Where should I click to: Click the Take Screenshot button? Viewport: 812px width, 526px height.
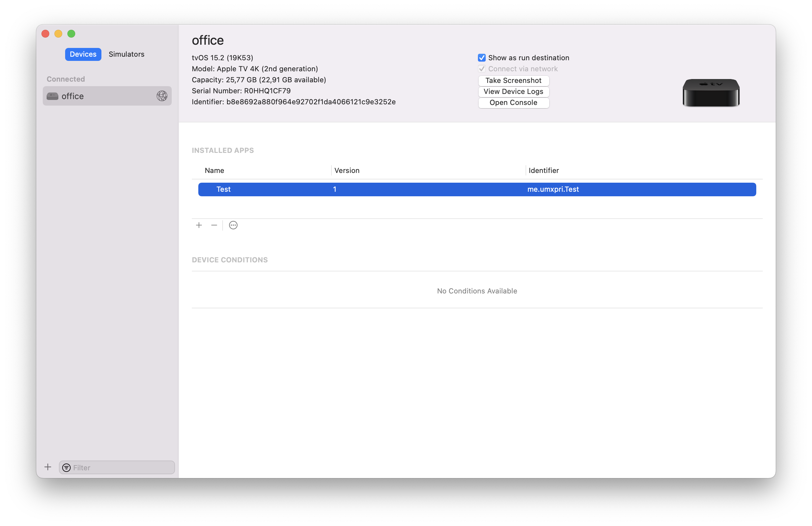pos(514,81)
